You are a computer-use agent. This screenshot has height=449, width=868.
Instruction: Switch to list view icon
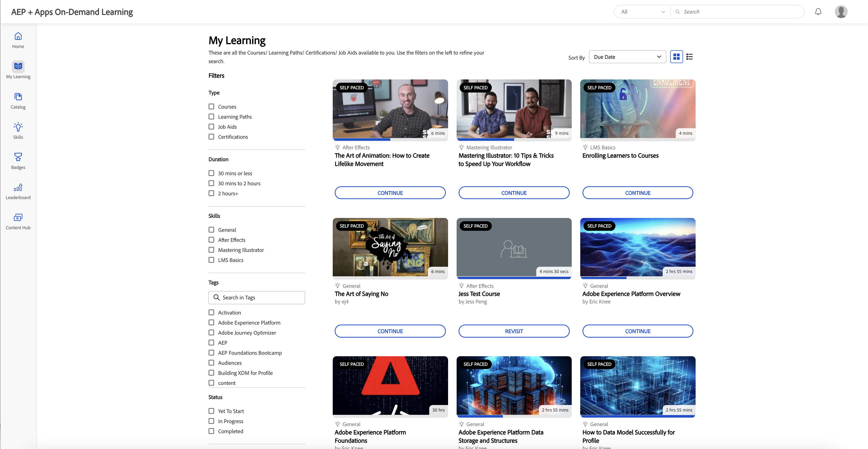[x=690, y=57]
